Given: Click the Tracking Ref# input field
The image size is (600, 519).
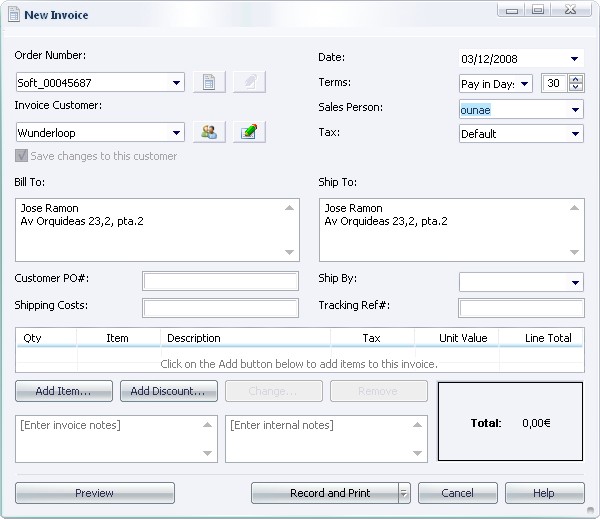Looking at the screenshot, I should 521,308.
